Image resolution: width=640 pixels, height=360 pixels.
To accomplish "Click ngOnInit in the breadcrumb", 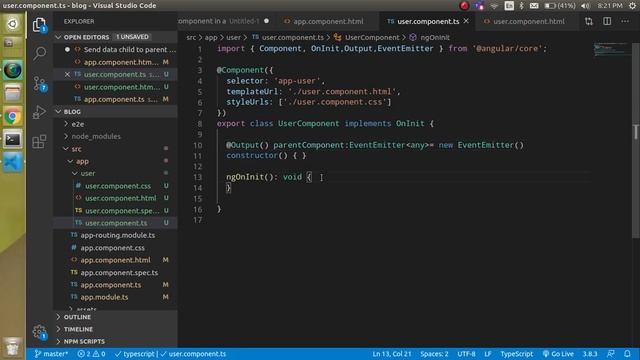I will 434,38.
